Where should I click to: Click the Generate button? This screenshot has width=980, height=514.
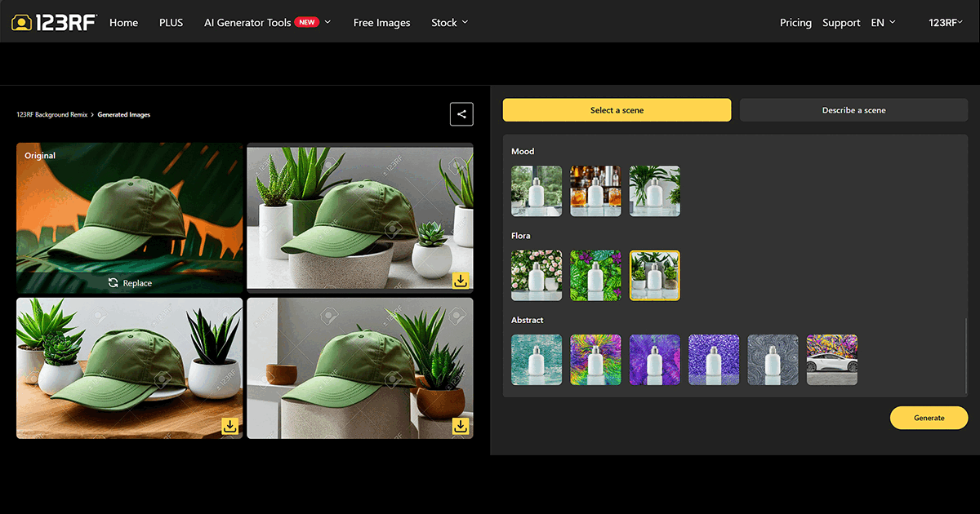pyautogui.click(x=929, y=418)
